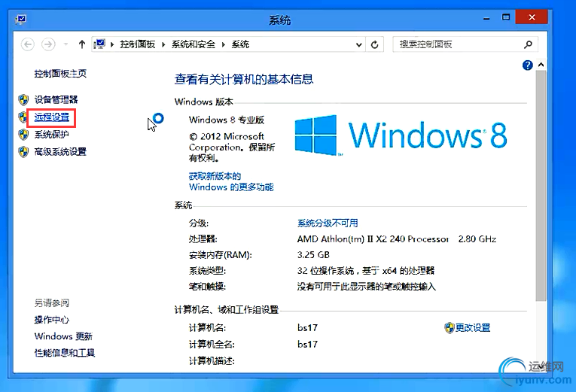Open 远程设置
Image resolution: width=576 pixels, height=392 pixels.
pos(52,117)
